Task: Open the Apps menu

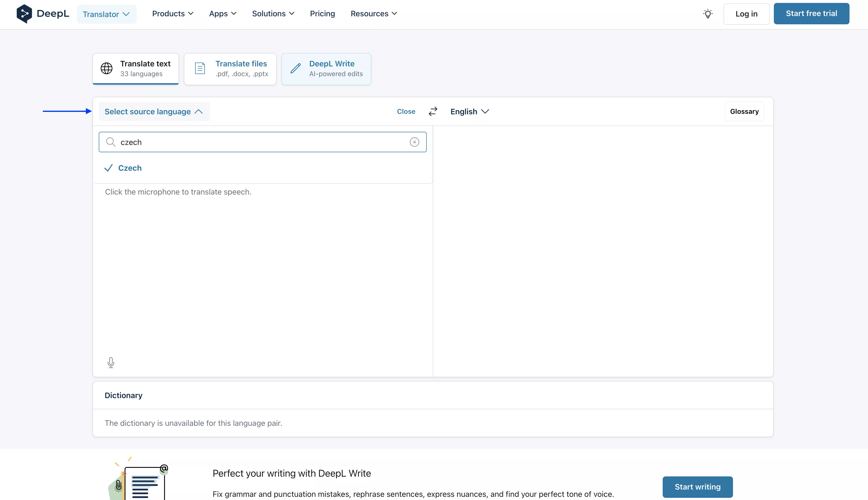Action: point(222,14)
